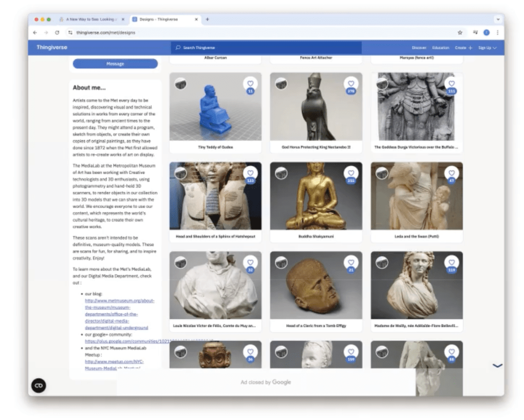Click the round cookie consent icon at bottom left

[x=39, y=385]
